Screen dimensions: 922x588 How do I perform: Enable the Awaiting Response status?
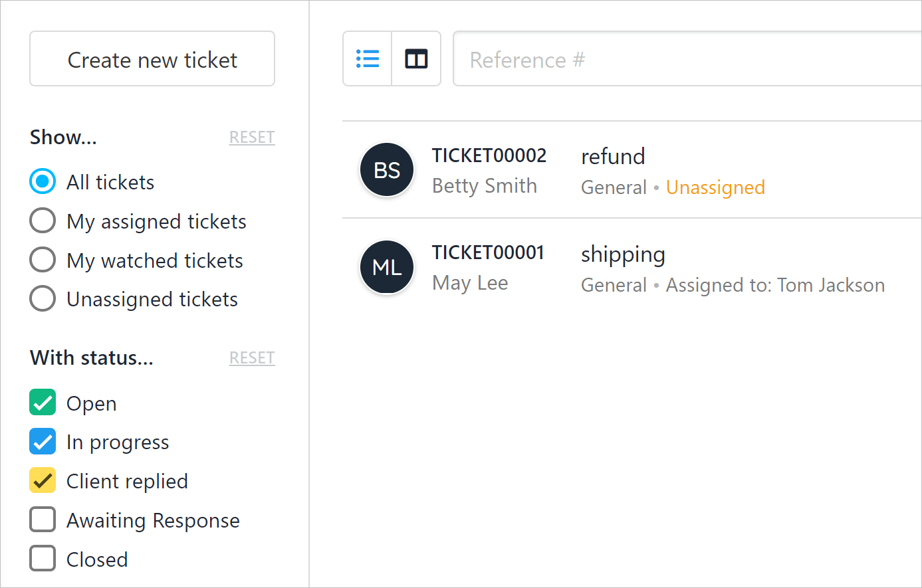[43, 520]
